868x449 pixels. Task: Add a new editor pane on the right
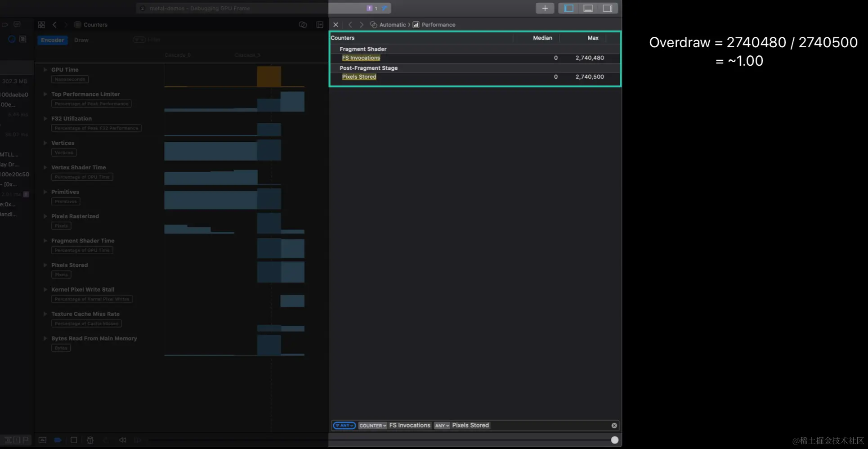pos(320,25)
